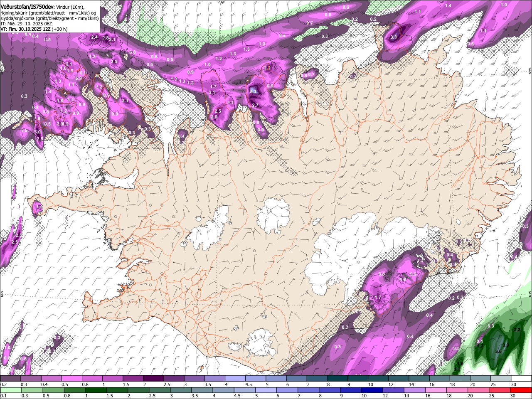The height and width of the screenshot is (399, 532).
Task: Pick the bright red swatch labeled 30
Action: (520, 390)
